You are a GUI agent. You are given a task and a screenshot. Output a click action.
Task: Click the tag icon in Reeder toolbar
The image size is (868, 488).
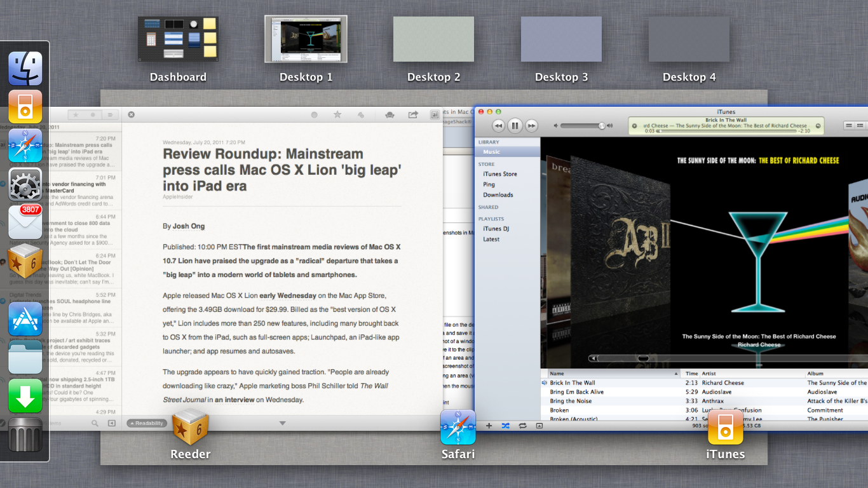(361, 115)
